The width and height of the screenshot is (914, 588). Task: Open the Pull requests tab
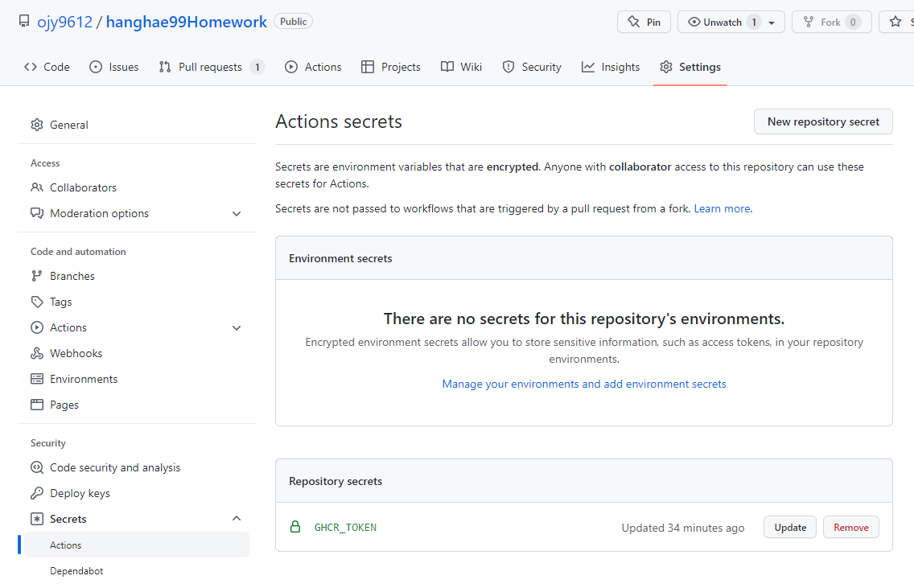(212, 67)
